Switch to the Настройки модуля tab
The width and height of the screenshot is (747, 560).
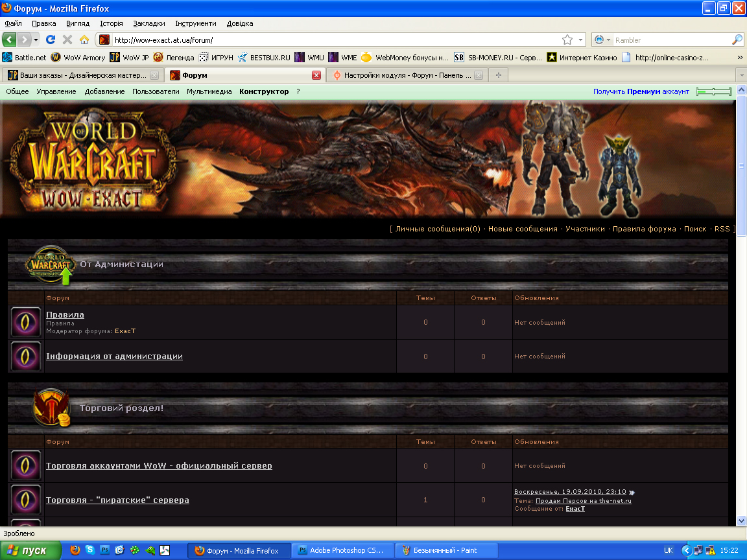[407, 75]
